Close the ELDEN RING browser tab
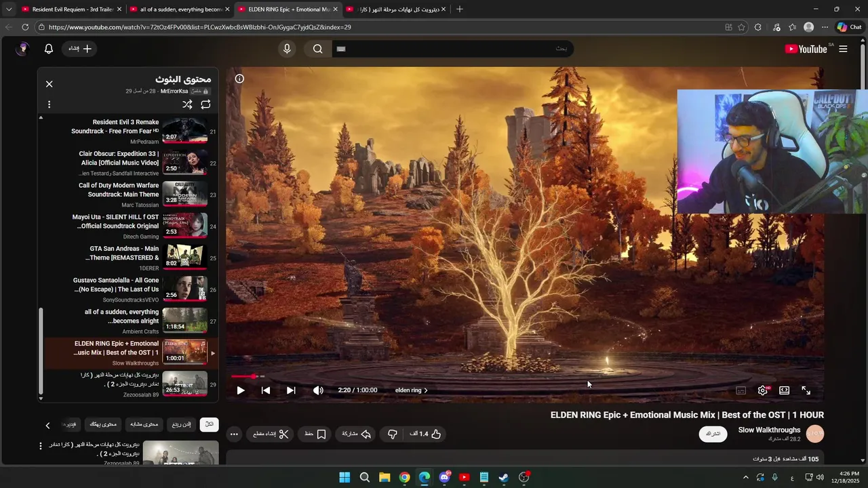This screenshot has height=488, width=868. [335, 9]
